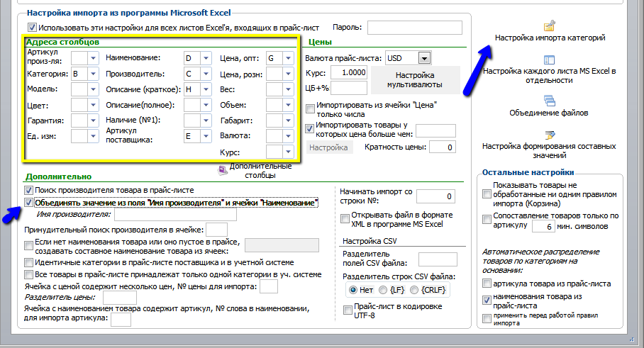Select the {CRLF} row separator option
This screenshot has width=644, height=348.
[x=414, y=290]
